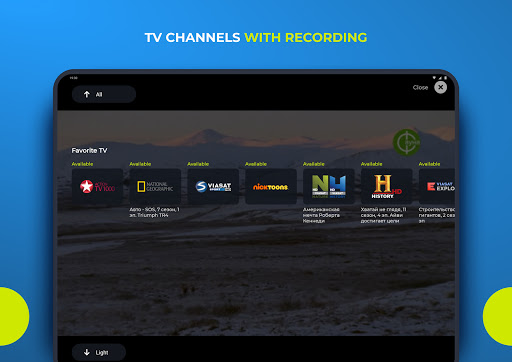This screenshot has width=512, height=362.
Task: Click the National Geographic program description text
Action: (x=154, y=212)
